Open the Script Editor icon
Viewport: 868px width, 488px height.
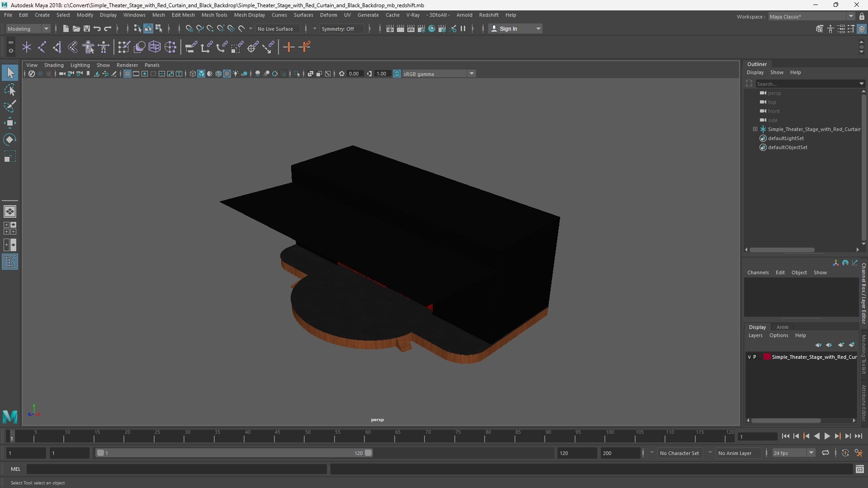click(859, 469)
